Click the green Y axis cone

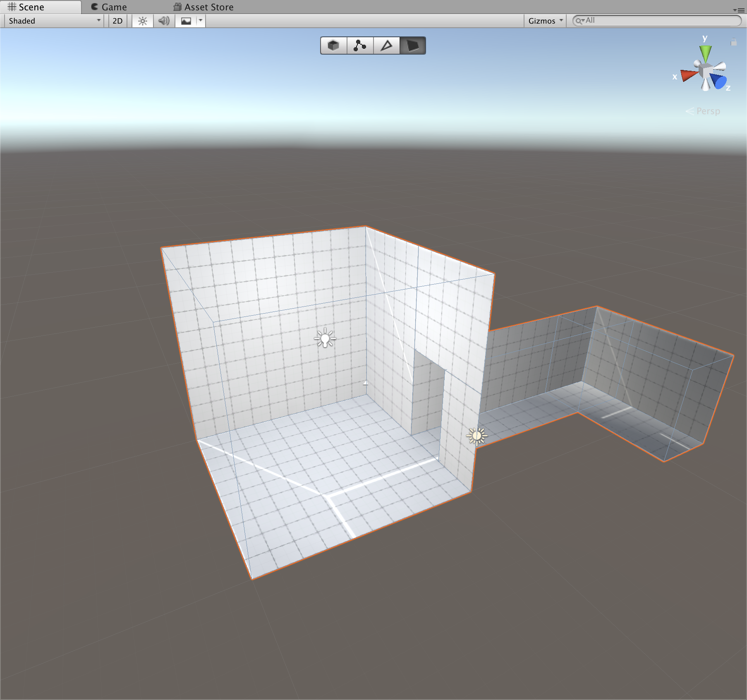pyautogui.click(x=705, y=53)
